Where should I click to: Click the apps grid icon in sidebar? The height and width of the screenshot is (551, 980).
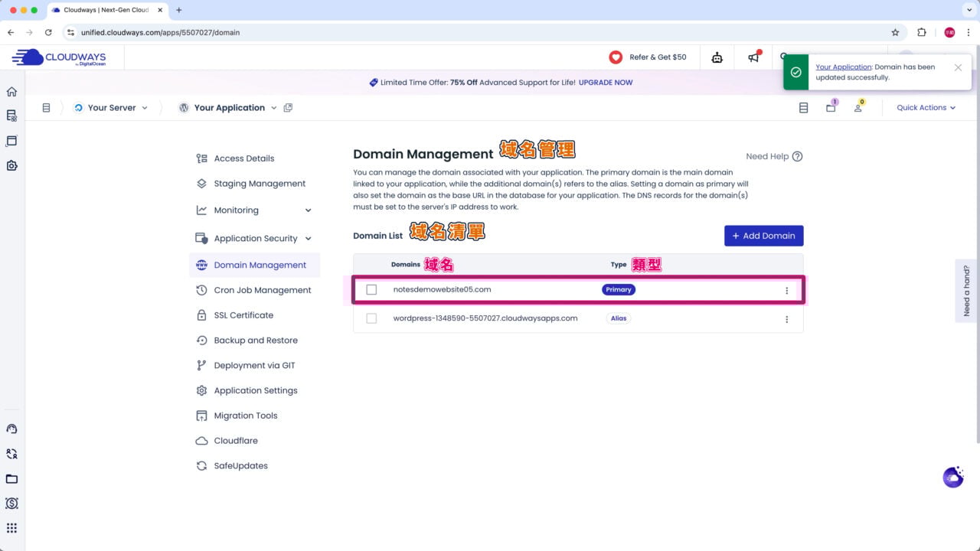click(x=11, y=528)
